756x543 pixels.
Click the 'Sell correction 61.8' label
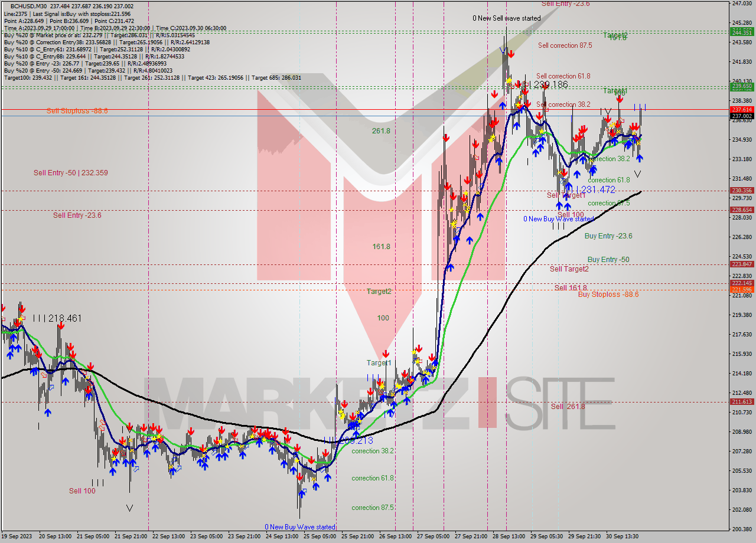click(563, 76)
